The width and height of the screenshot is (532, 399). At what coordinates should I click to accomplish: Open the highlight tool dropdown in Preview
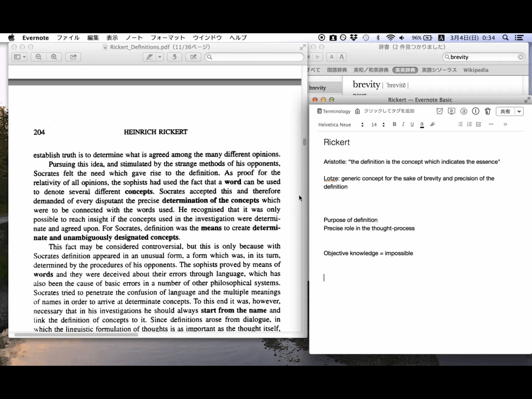click(x=160, y=57)
